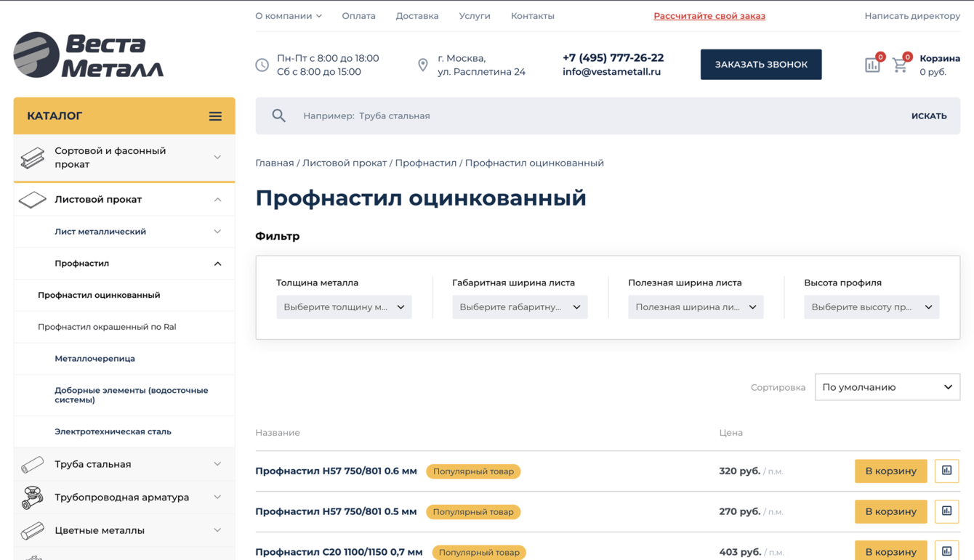Add Профнастил С20 0,7 мм to comparison

pos(946,551)
